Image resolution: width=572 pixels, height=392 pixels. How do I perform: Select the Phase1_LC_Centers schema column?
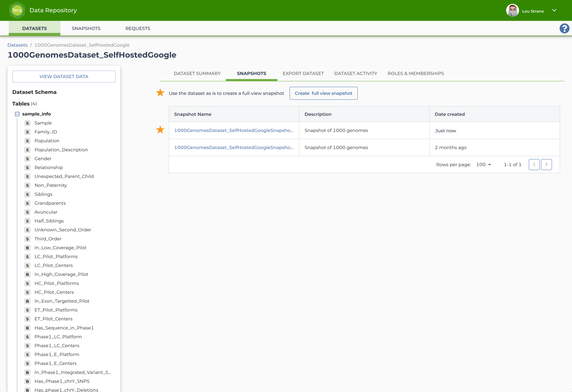click(57, 346)
